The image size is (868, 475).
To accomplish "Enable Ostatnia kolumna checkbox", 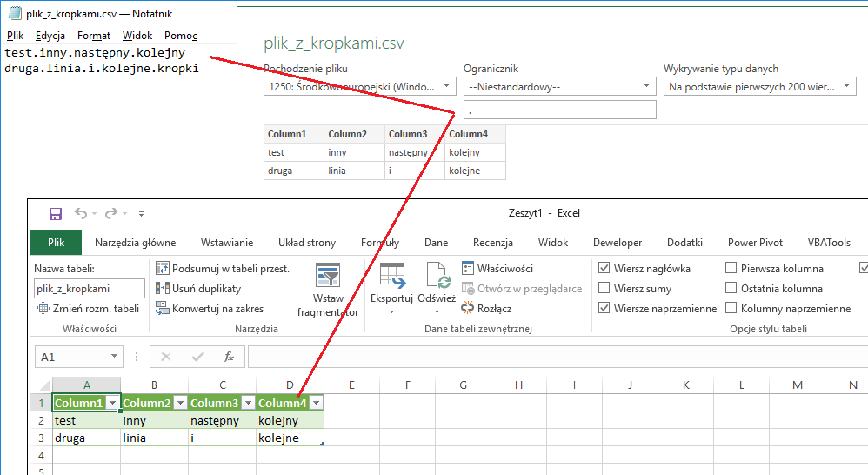I will point(731,288).
